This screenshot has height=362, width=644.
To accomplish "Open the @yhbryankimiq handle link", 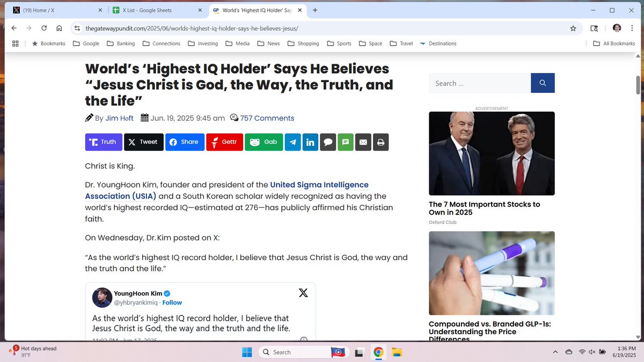I will pyautogui.click(x=136, y=302).
